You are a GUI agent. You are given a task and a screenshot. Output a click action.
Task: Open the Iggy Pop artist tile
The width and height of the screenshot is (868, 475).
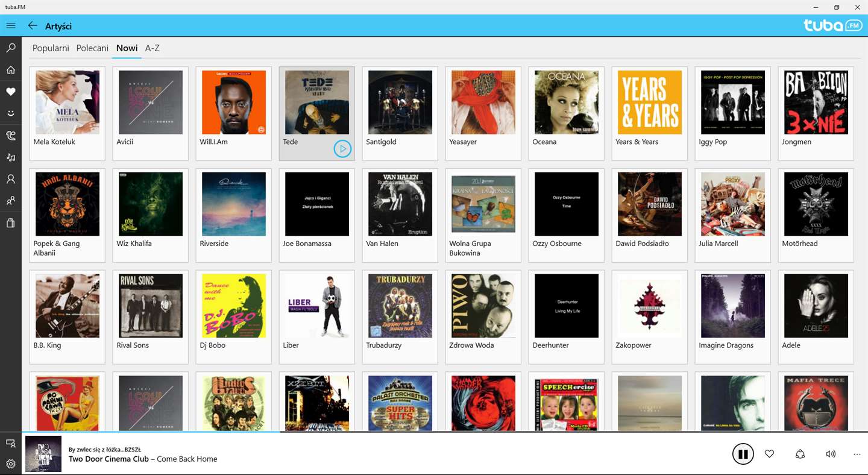coord(733,113)
